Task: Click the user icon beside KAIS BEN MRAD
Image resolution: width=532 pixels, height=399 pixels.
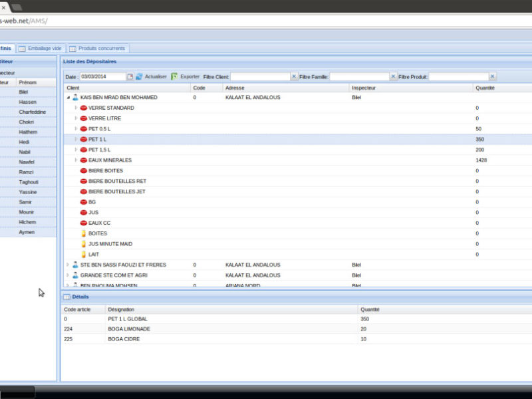Action: pyautogui.click(x=76, y=97)
